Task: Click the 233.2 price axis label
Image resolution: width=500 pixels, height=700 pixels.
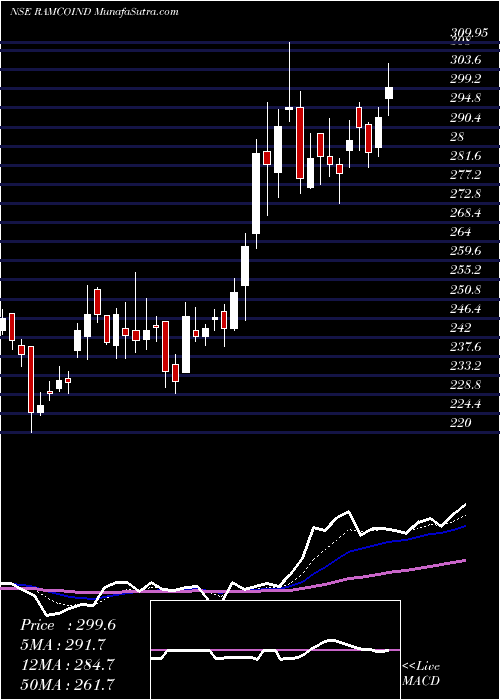Action: [x=466, y=366]
